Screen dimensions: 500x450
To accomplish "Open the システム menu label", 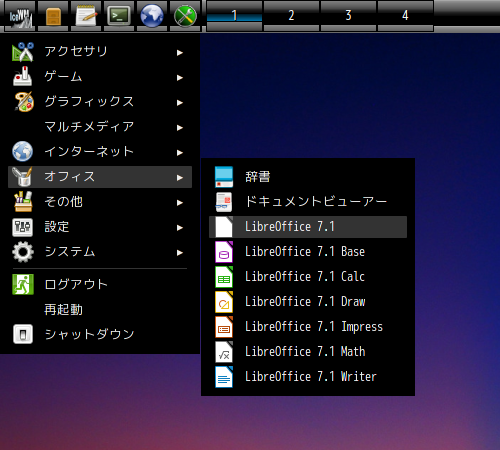I will (x=70, y=252).
